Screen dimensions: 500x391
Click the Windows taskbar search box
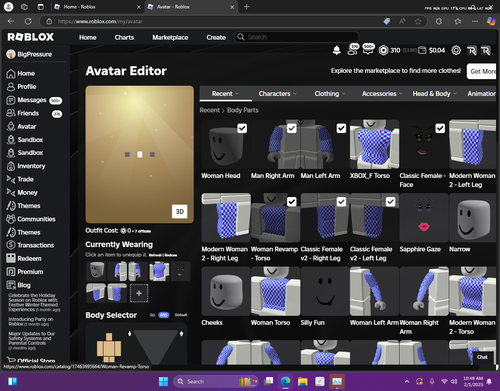[x=216, y=381]
